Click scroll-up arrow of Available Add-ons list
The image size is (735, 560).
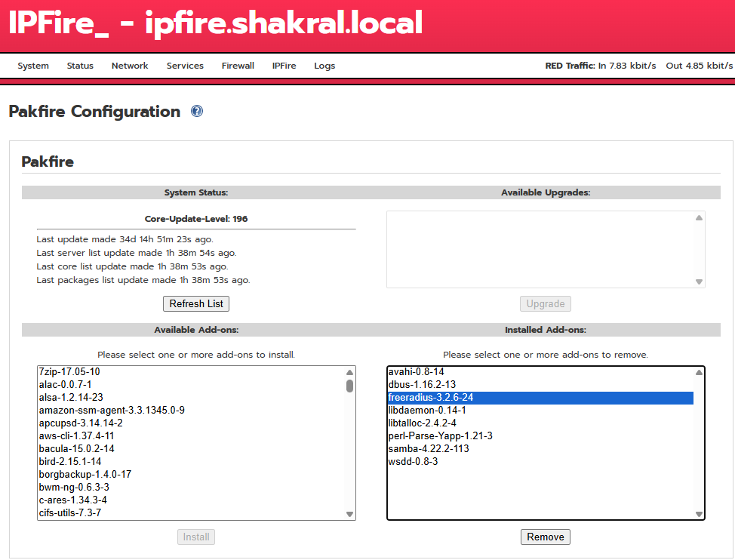click(x=349, y=372)
